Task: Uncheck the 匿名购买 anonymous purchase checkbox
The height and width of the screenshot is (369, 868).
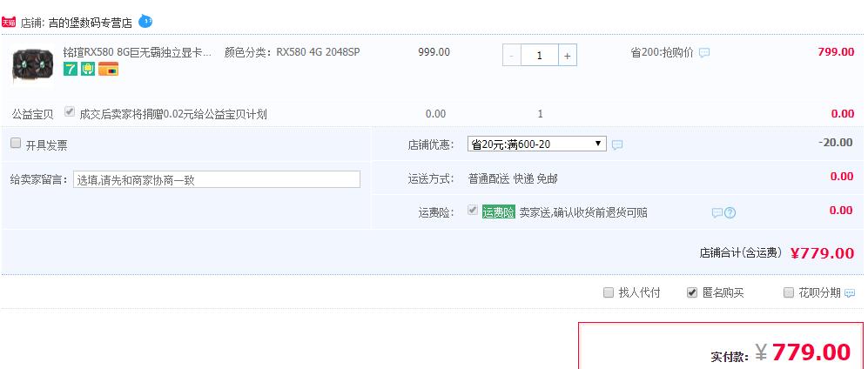Action: 692,292
